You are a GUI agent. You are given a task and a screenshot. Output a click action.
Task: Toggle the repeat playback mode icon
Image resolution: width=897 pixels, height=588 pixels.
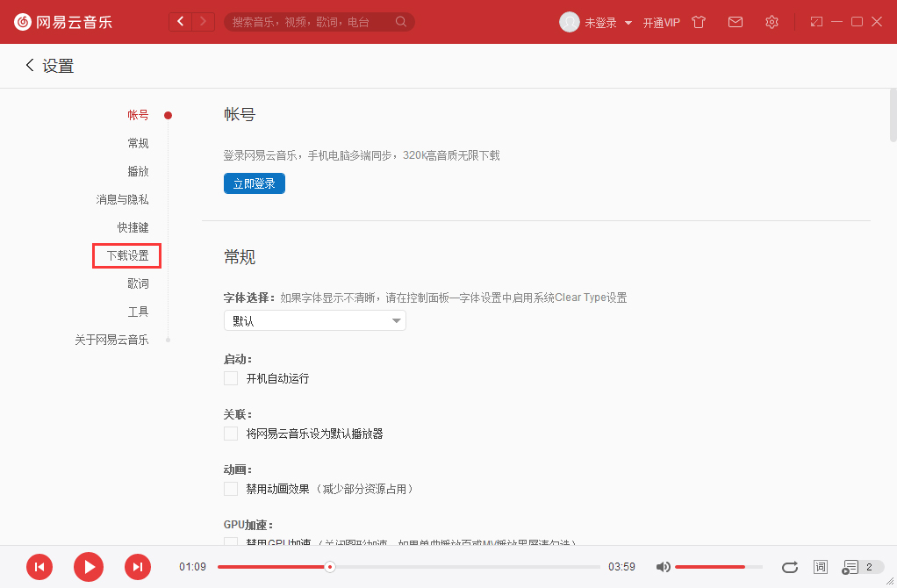[789, 567]
